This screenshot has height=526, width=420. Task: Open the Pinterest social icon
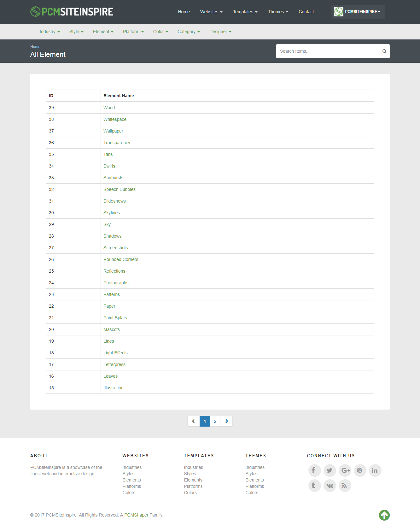pyautogui.click(x=360, y=470)
